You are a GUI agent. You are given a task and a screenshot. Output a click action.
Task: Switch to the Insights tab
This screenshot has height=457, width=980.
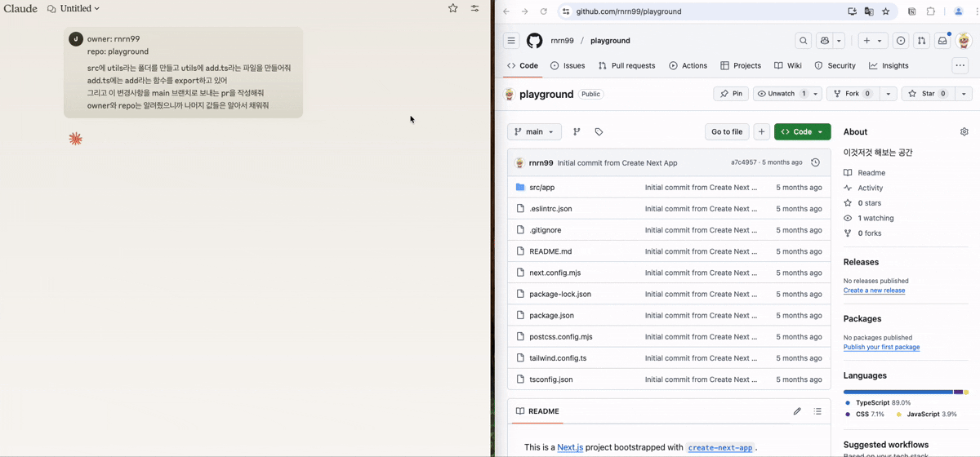pyautogui.click(x=889, y=65)
